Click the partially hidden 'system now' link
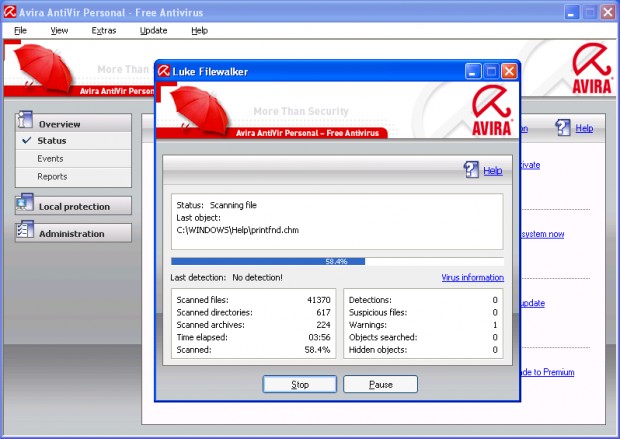Screen dimensions: 620x439 coord(542,234)
